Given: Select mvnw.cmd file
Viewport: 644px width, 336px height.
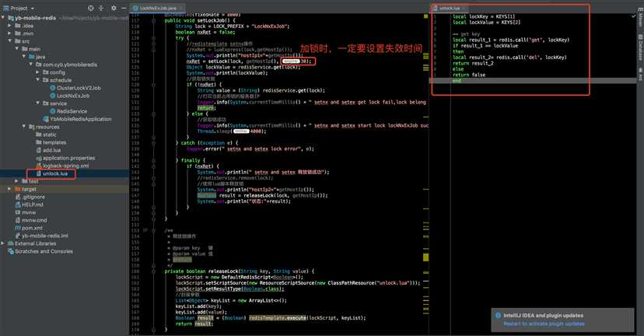Looking at the screenshot, I should tap(34, 220).
